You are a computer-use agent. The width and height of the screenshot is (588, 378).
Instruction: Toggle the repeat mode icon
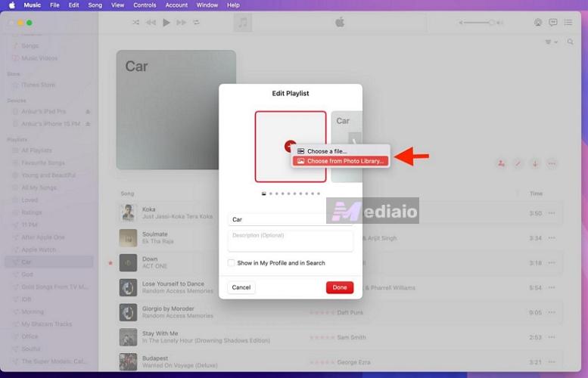(x=196, y=23)
